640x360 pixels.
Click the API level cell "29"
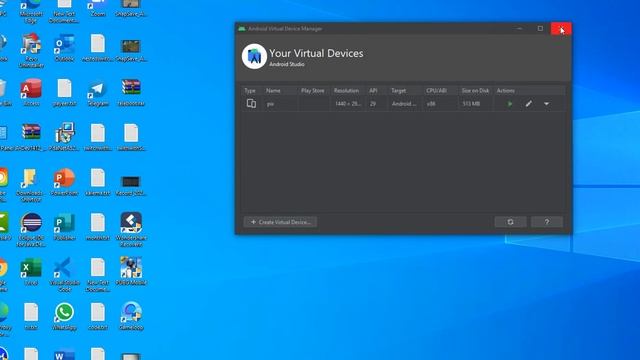tap(373, 104)
